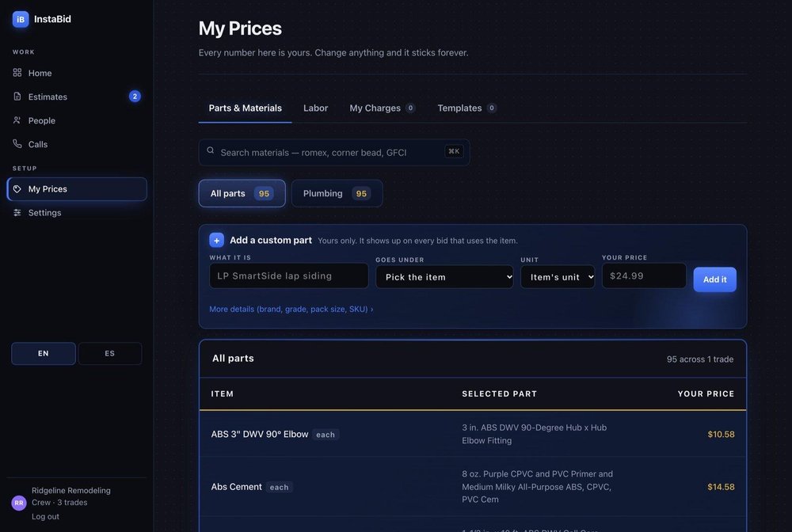The image size is (792, 532).
Task: Click the RR avatar for Ridgeline Remodeling
Action: pyautogui.click(x=19, y=503)
